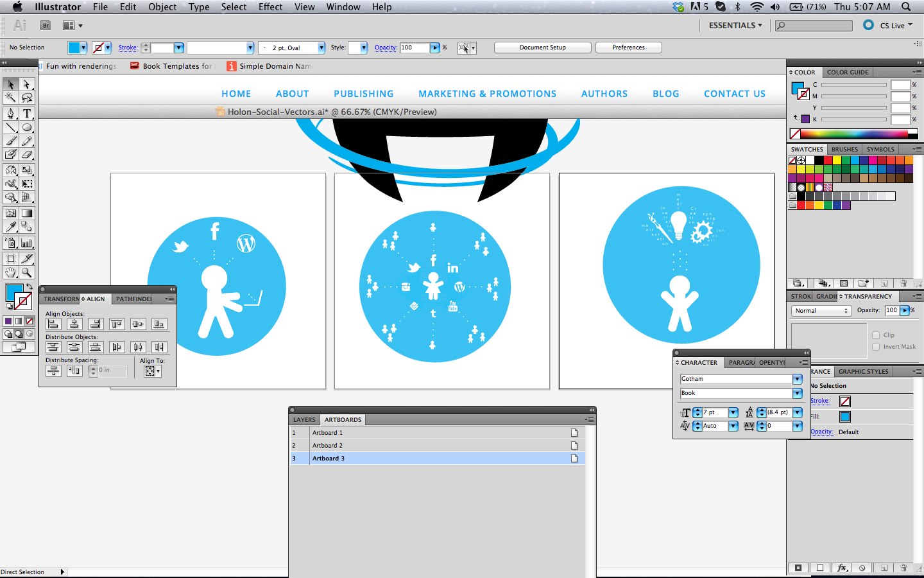Click Clear Appearance icon in Appearance panel
The width and height of the screenshot is (924, 578).
click(862, 568)
